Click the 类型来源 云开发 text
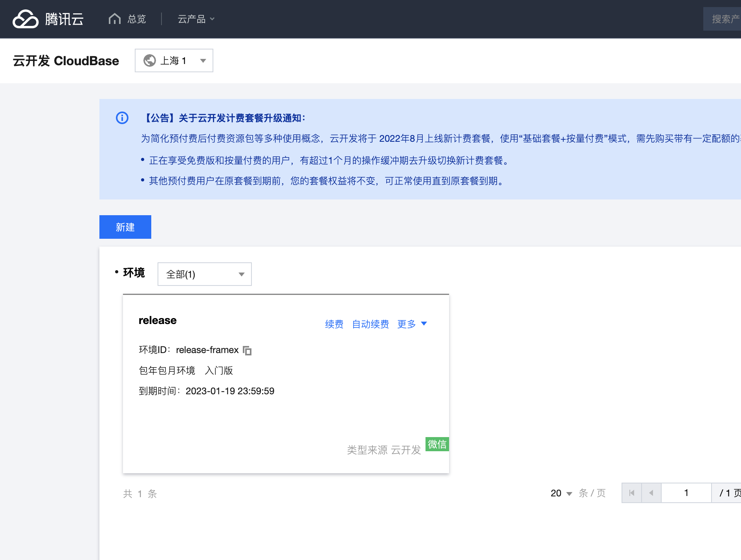The height and width of the screenshot is (560, 741). click(x=384, y=450)
